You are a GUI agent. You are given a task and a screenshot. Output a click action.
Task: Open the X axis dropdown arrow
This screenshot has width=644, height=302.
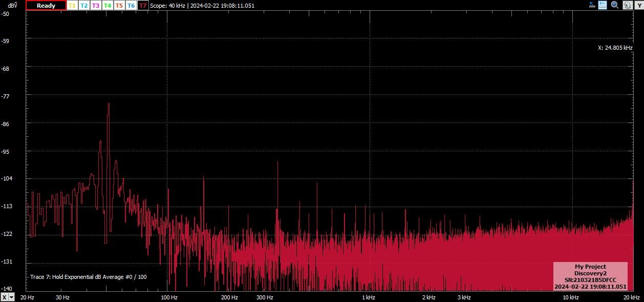pyautogui.click(x=12, y=297)
